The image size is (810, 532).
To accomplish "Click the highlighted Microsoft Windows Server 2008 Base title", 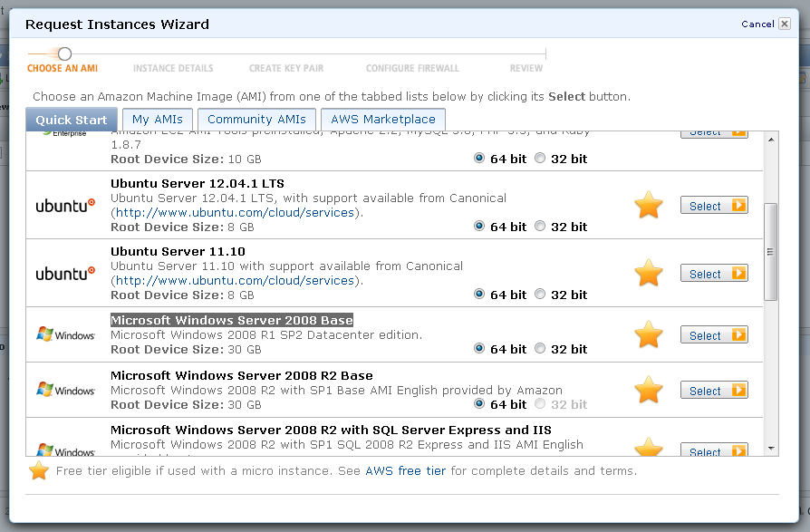I will [x=232, y=320].
